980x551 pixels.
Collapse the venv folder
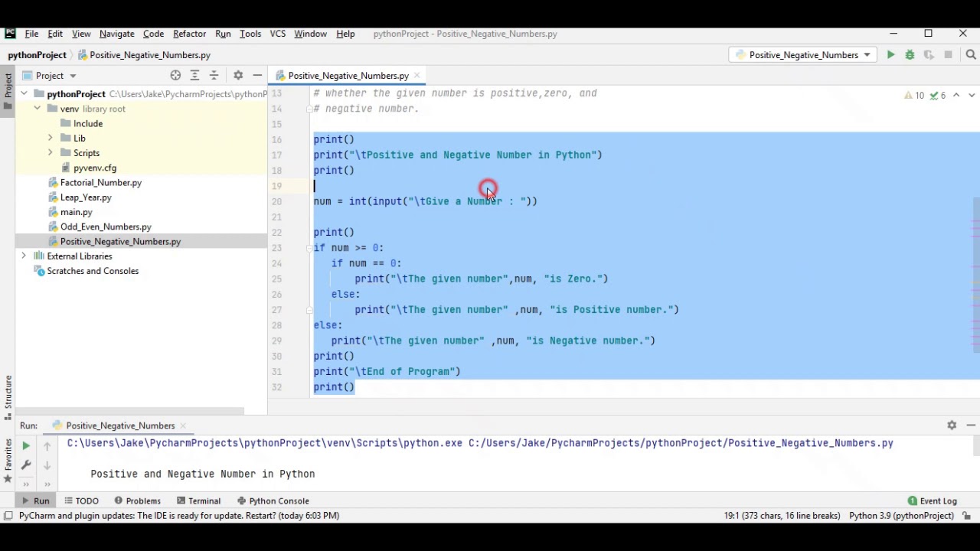pos(37,109)
